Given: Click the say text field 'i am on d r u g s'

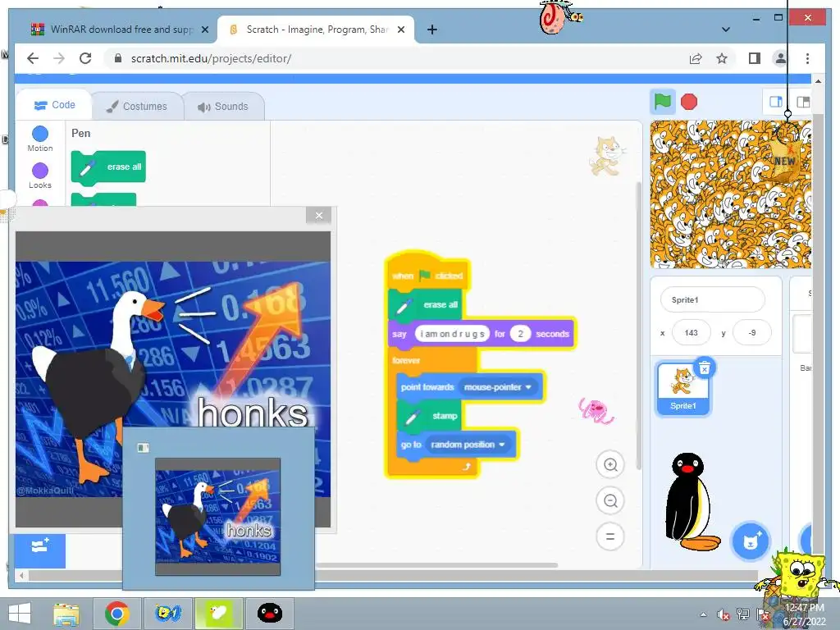Looking at the screenshot, I should click(x=452, y=334).
